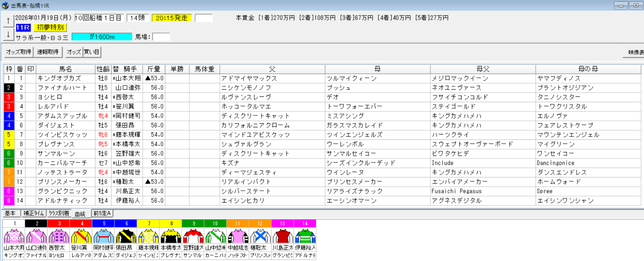Select dark red silk of horse 13
The height and width of the screenshot is (261, 644).
click(283, 237)
